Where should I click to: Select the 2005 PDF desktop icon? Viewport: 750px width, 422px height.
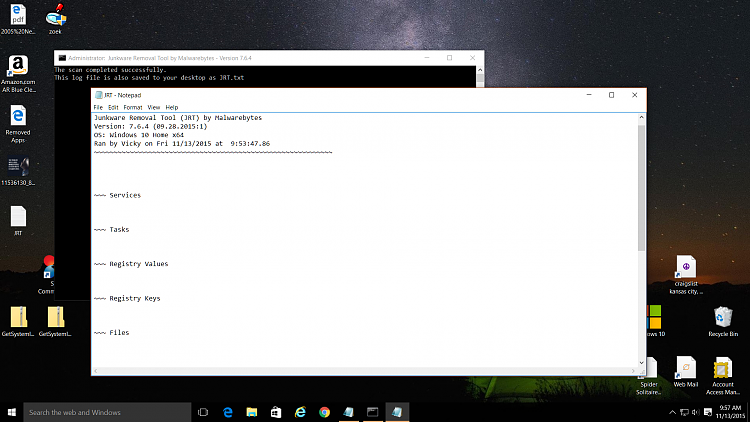[x=18, y=20]
